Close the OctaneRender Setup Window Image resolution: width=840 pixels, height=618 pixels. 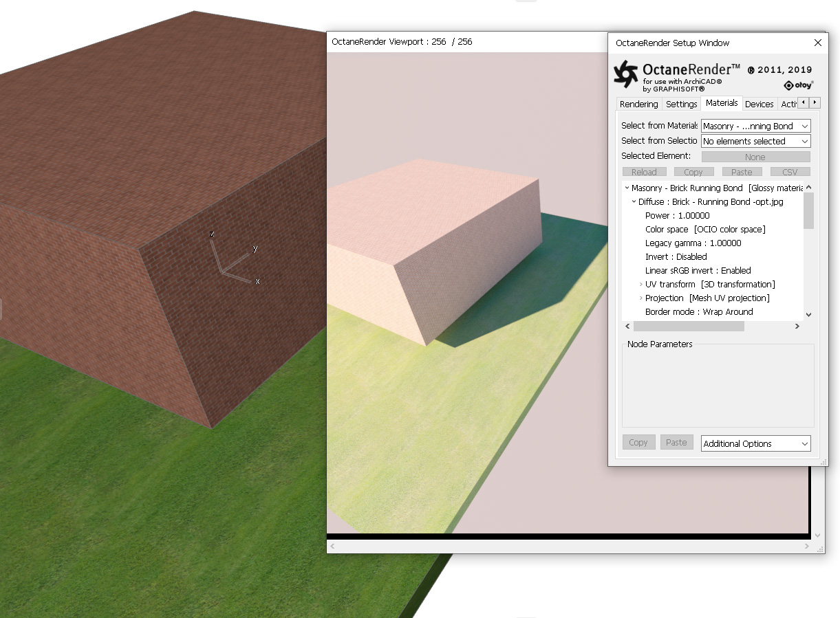tap(817, 43)
